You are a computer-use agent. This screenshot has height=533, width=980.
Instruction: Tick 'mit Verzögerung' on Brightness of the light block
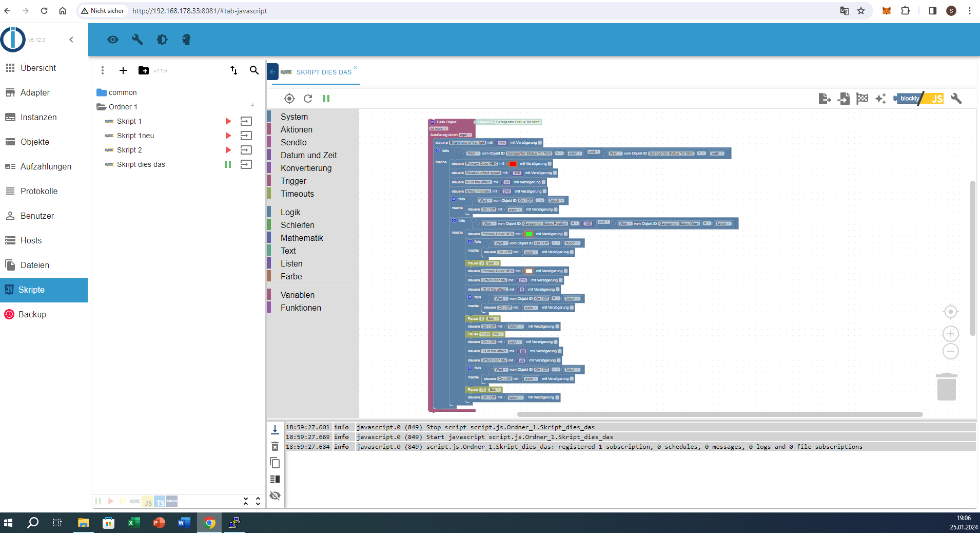[x=540, y=143]
